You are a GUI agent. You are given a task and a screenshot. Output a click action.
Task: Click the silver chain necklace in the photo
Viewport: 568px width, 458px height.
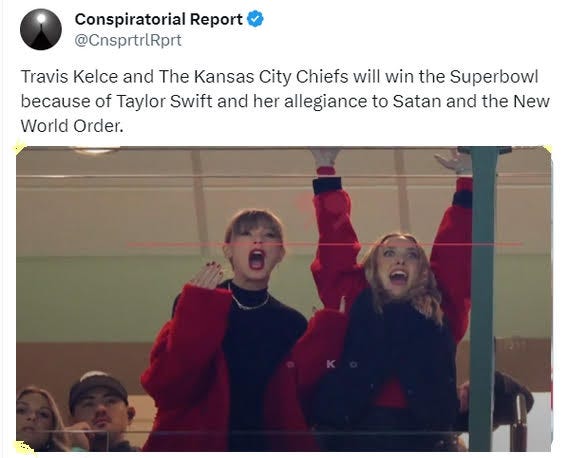[x=248, y=299]
